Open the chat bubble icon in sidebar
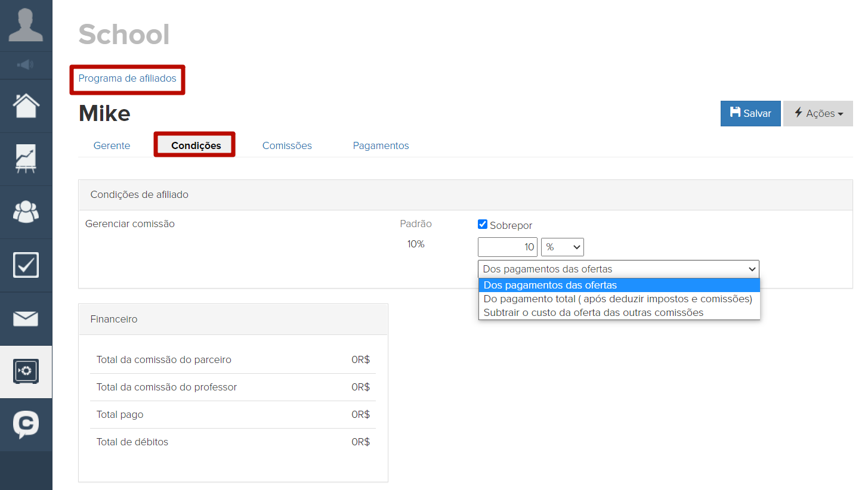The width and height of the screenshot is (868, 490). [26, 425]
